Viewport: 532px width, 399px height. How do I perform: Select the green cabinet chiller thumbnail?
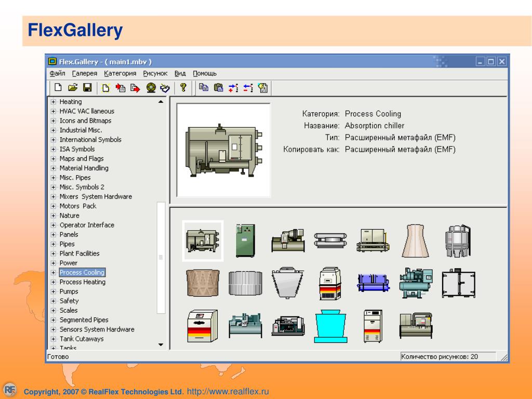tap(245, 241)
